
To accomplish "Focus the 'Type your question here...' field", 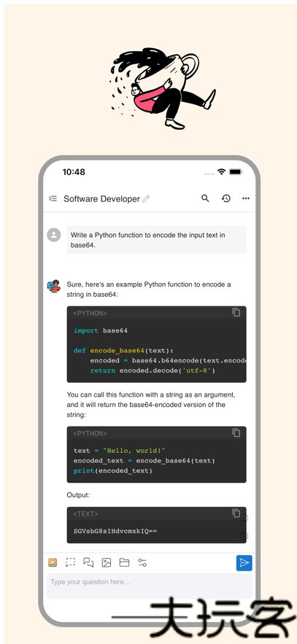I will pyautogui.click(x=149, y=586).
